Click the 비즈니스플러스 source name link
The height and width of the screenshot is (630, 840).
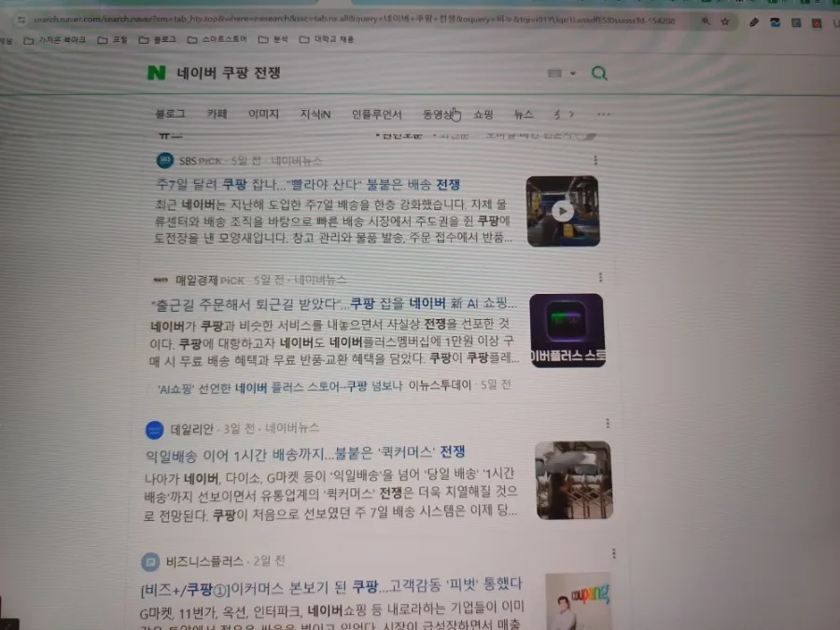[204, 561]
